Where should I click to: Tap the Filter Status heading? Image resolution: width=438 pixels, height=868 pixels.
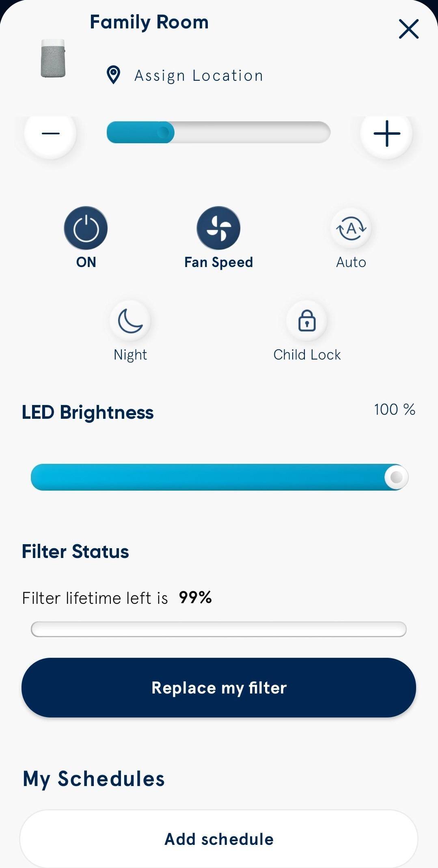click(x=76, y=551)
